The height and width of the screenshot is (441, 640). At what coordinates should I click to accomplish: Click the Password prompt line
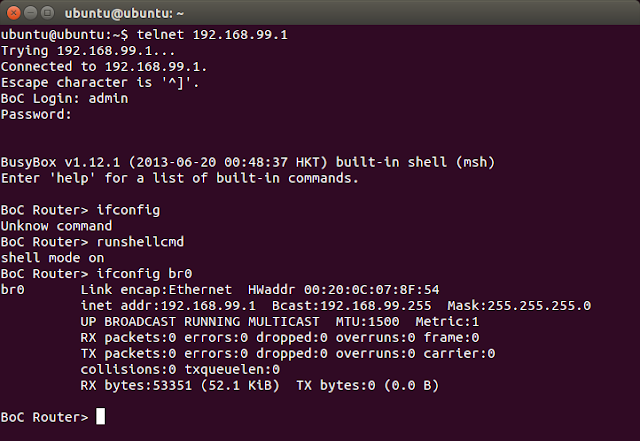(x=36, y=114)
